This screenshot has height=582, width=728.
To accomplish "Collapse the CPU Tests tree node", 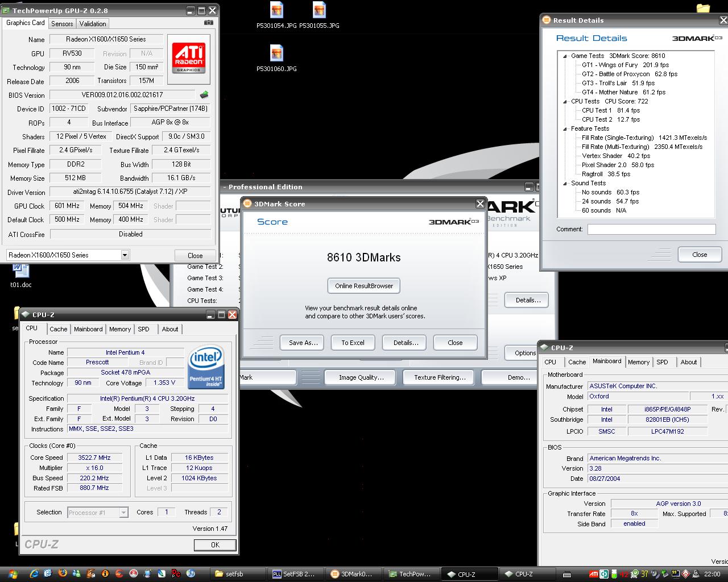I will pos(565,101).
